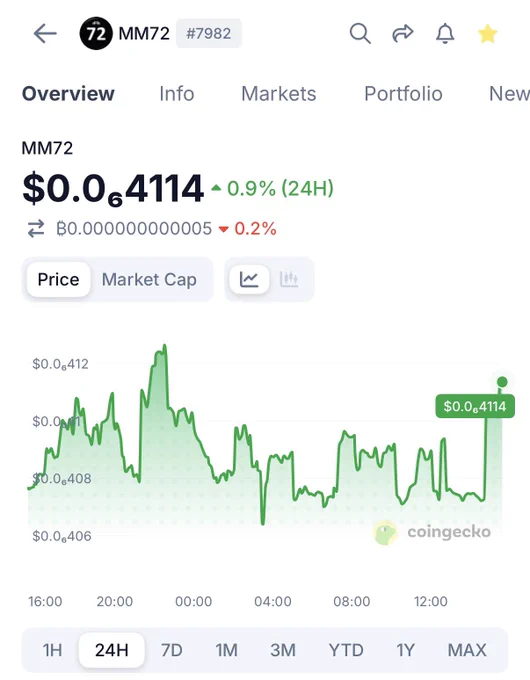Tap the 04:00 time axis label
This screenshot has height=680, width=530.
[273, 602]
